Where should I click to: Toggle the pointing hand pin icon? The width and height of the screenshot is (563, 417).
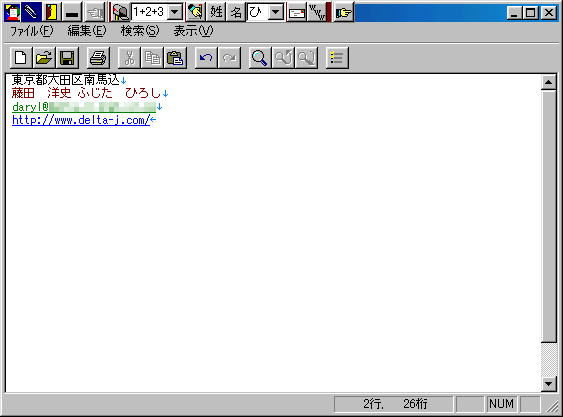pos(344,13)
